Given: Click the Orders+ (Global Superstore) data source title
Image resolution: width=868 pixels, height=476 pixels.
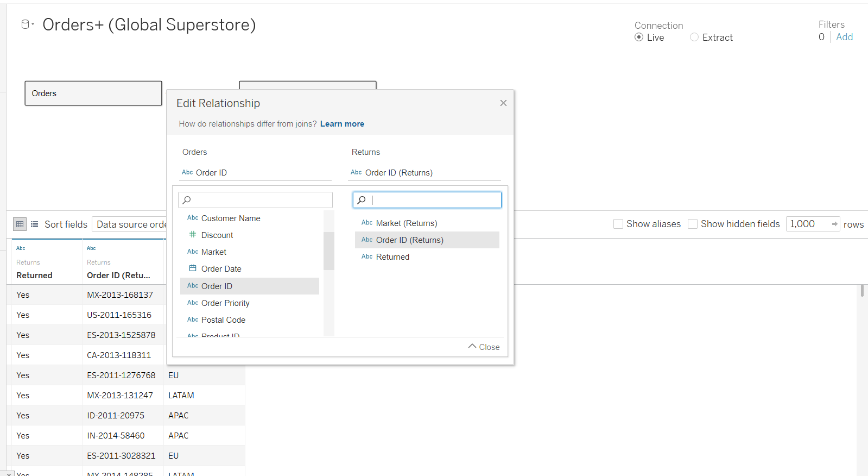Looking at the screenshot, I should click(x=149, y=24).
